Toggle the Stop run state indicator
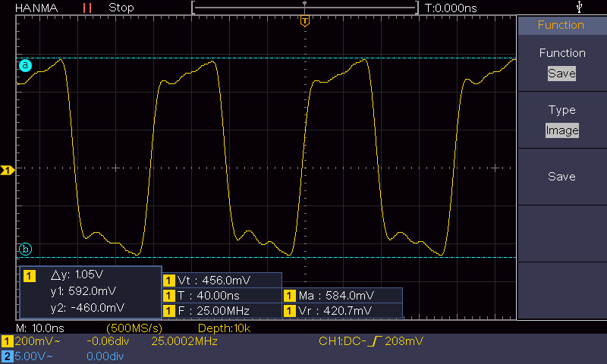The width and height of the screenshot is (607, 364). 121,8
